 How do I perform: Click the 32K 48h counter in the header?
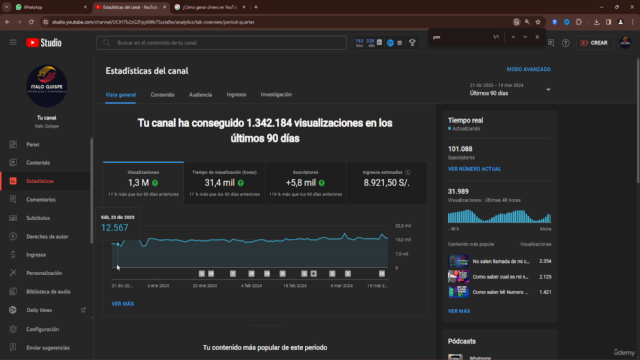[370, 43]
